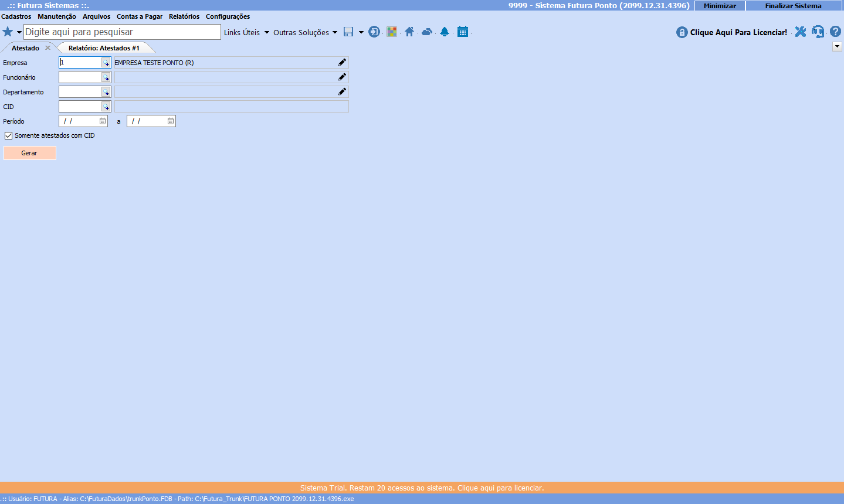Click the favorites star icon
Screen dimensions: 844x504
pos(8,32)
